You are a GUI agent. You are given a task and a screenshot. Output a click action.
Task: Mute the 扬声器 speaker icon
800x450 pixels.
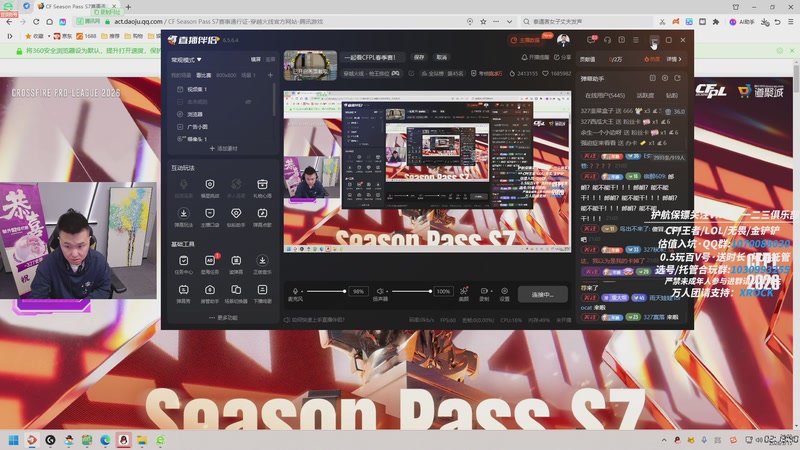(380, 291)
